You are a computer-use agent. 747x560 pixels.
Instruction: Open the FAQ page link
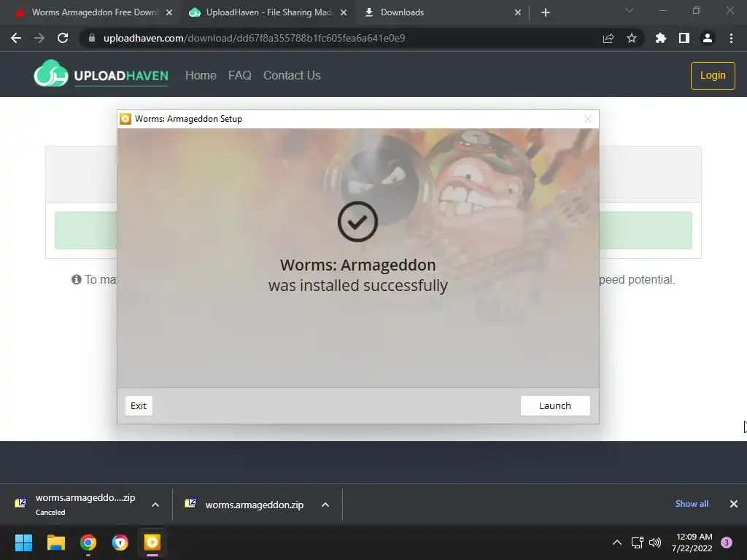click(x=239, y=75)
